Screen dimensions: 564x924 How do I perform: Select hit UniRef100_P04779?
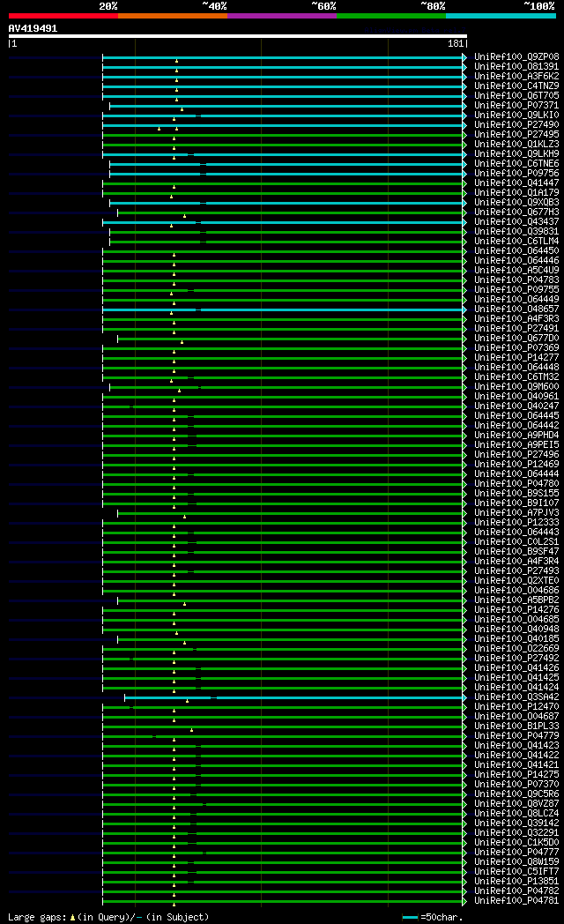coord(517,736)
